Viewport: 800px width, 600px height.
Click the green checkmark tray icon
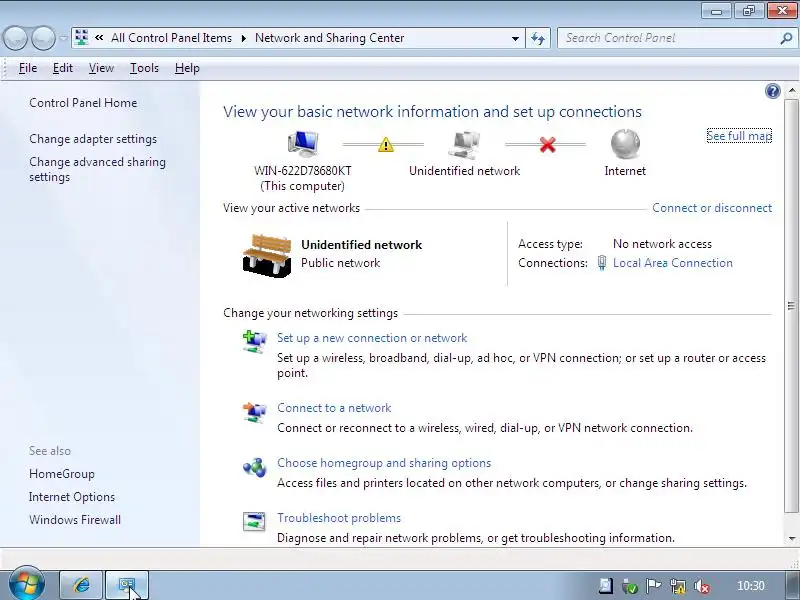click(x=630, y=586)
